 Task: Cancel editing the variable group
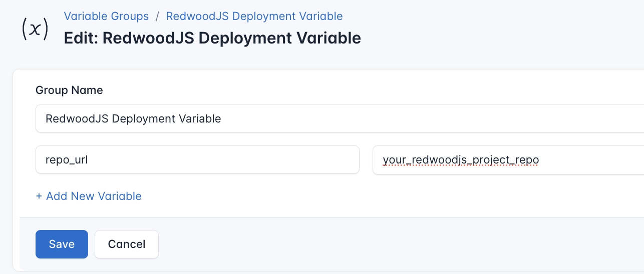127,244
